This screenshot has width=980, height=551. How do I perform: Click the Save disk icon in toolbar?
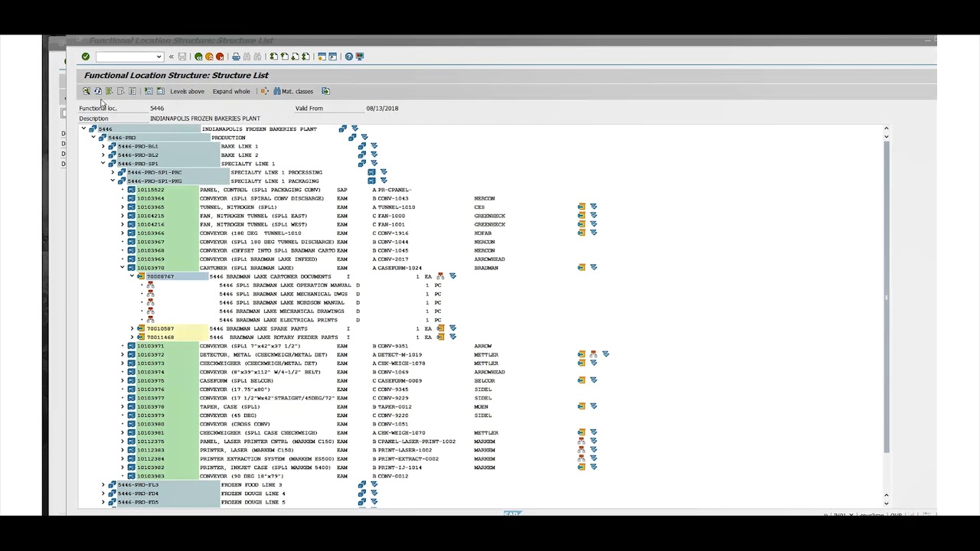182,57
